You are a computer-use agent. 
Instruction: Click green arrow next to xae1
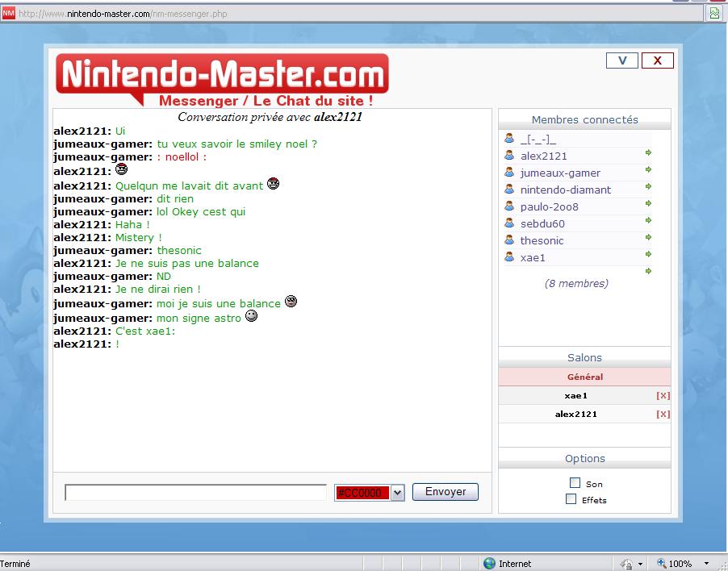click(x=649, y=254)
